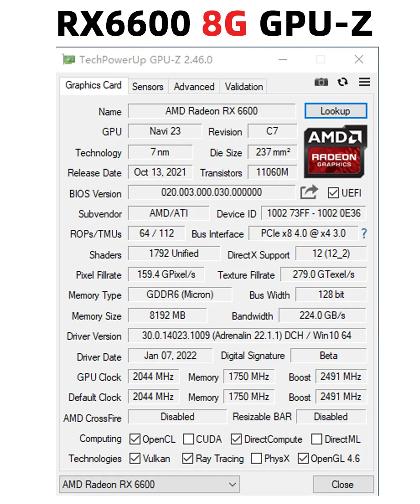
Task: Click the Die Size value 237 mm²
Action: click(272, 152)
